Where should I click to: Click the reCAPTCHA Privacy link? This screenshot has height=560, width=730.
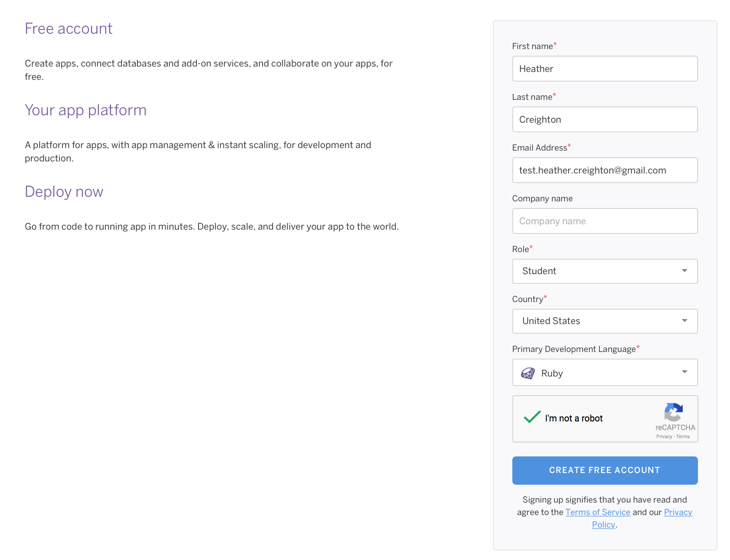pos(664,436)
